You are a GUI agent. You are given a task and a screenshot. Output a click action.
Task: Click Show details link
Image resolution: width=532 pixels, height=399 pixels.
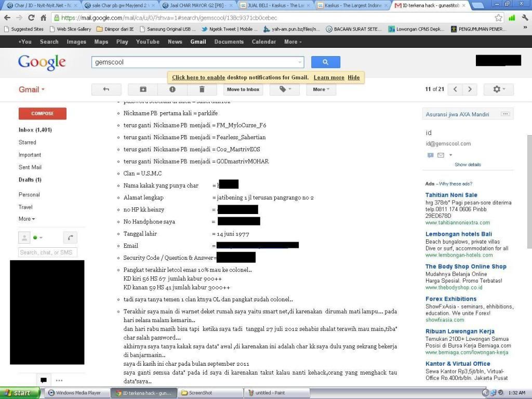pos(468,165)
